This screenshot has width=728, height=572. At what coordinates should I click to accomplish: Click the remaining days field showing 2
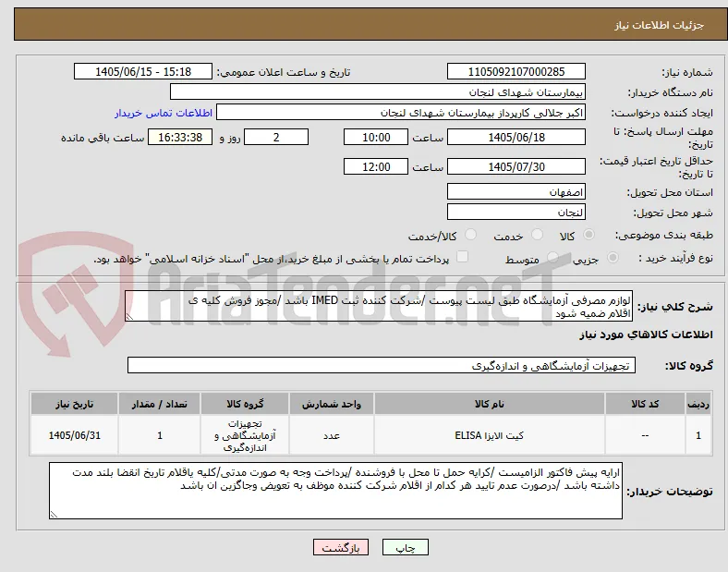pos(276,137)
